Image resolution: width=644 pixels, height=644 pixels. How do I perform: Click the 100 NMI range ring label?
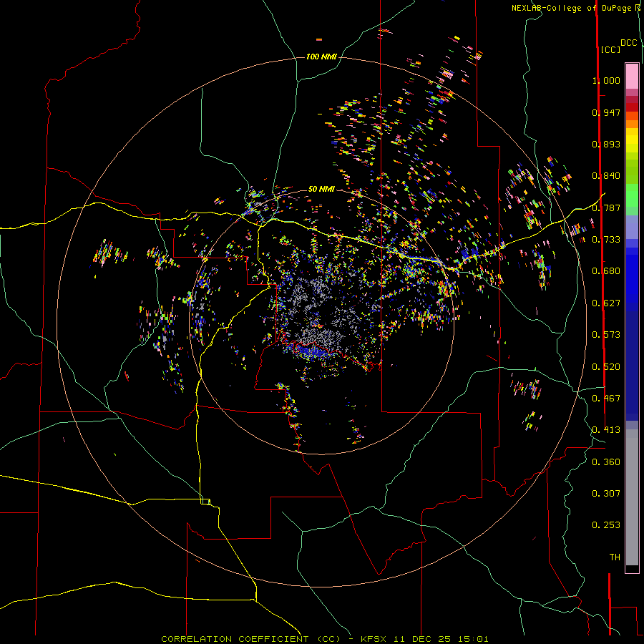(321, 57)
